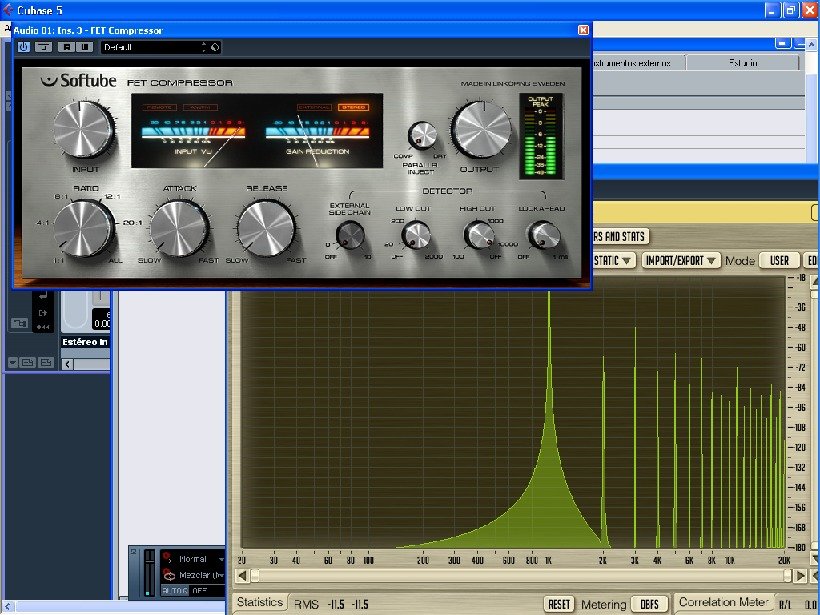
Task: Select the Instrumentos externos tab
Action: pos(638,63)
